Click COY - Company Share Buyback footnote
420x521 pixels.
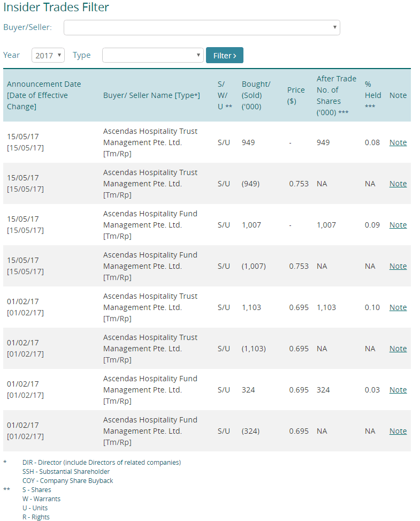point(68,481)
